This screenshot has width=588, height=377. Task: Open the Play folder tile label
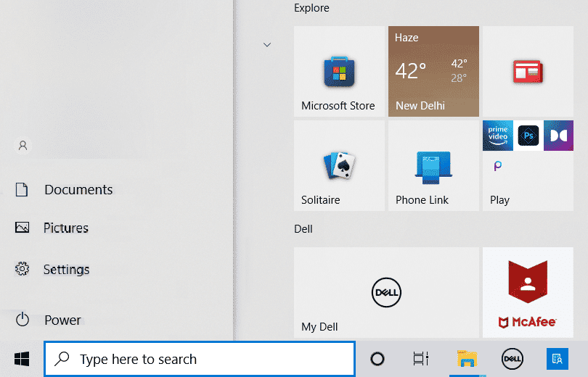click(500, 200)
